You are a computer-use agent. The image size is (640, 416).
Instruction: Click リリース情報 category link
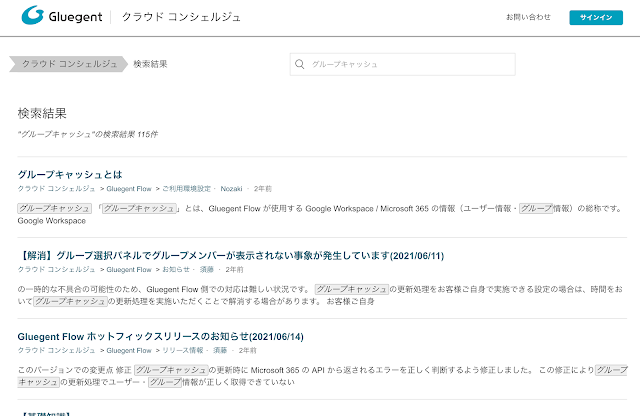pyautogui.click(x=182, y=350)
